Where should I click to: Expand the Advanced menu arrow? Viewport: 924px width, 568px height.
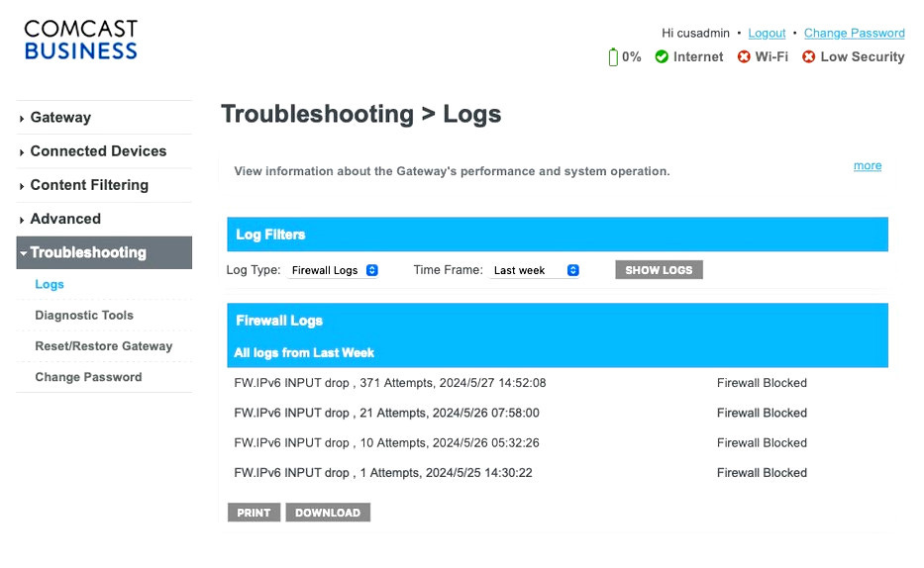pos(22,220)
